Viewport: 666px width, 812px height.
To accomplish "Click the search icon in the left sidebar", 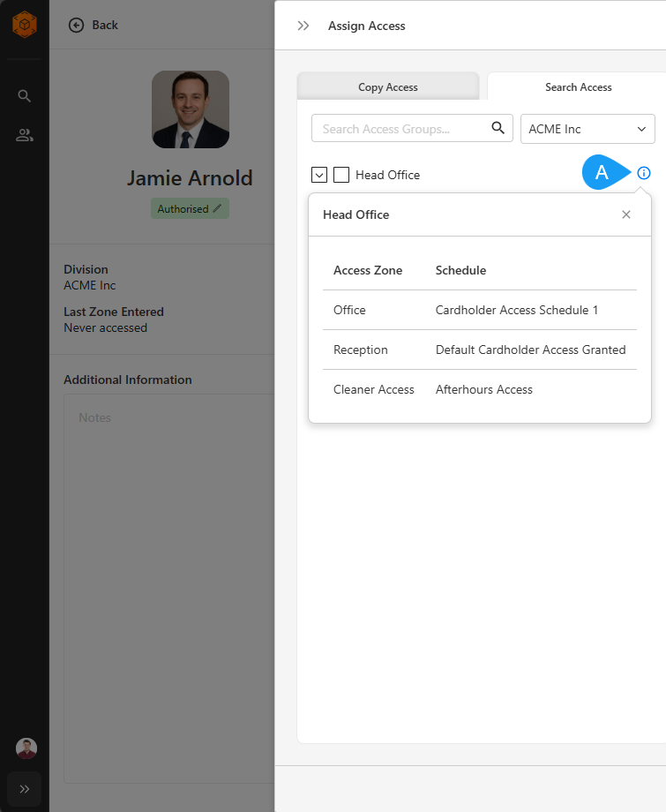I will point(24,95).
